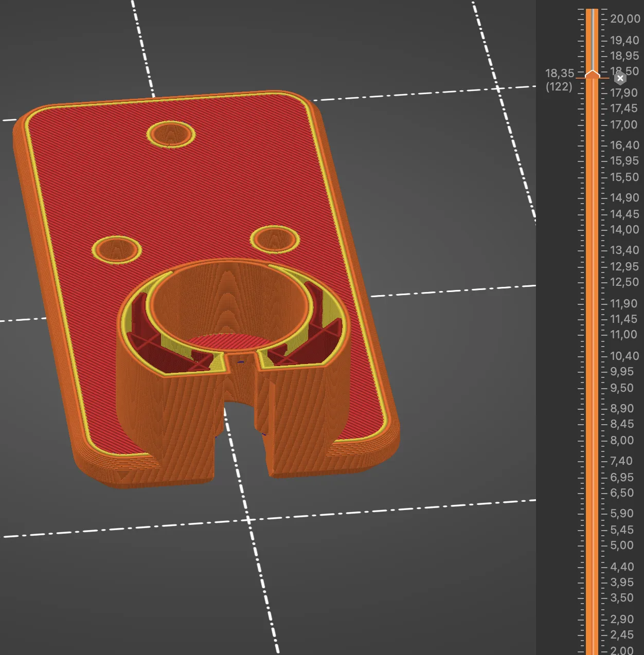This screenshot has width=644, height=655.
Task: Select the 17,00 ruler label
Action: click(623, 125)
